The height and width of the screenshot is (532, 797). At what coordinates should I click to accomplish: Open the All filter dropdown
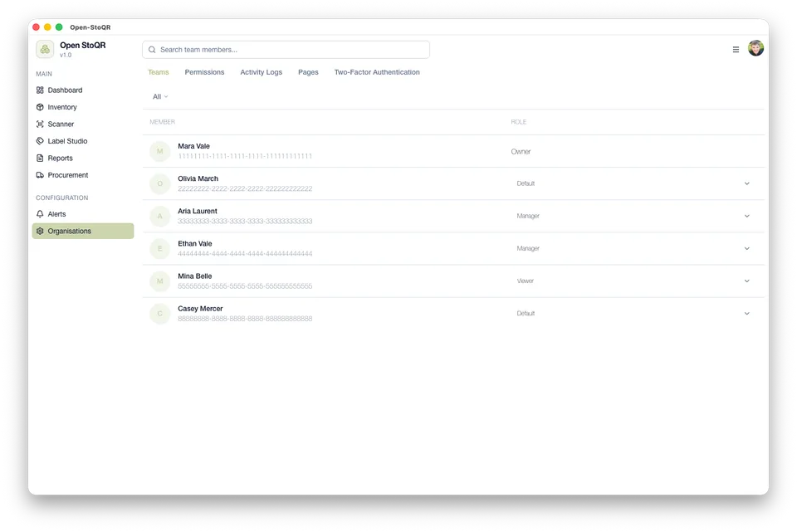[160, 96]
